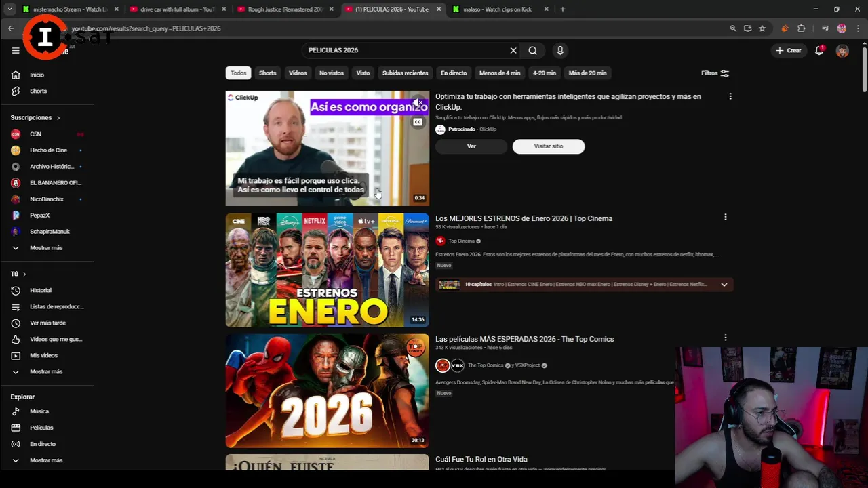Screen dimensions: 868x488
Task: Switch to the Rough Justice tab
Action: 285,9
